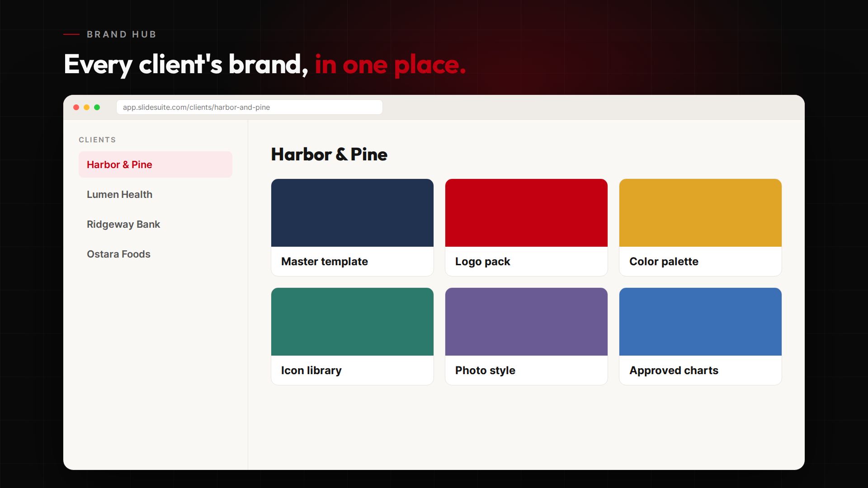This screenshot has height=488, width=868.
Task: Click the Icon library label
Action: 311,371
